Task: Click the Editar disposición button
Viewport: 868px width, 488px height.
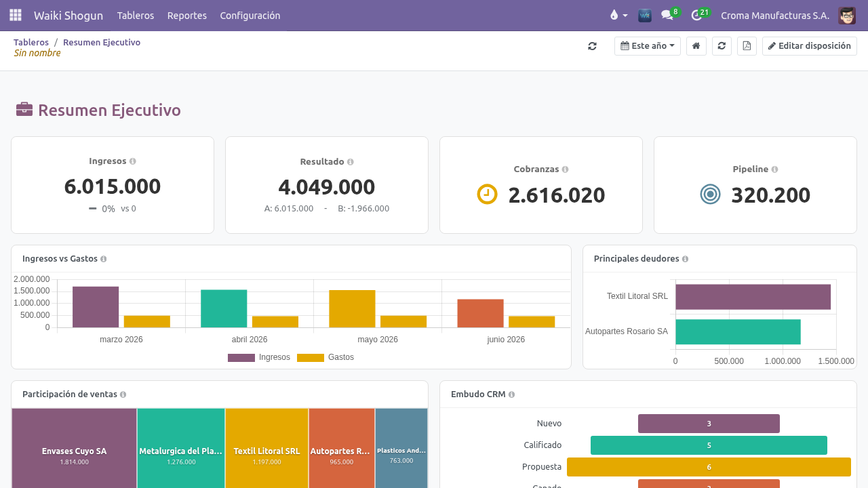Action: pyautogui.click(x=810, y=46)
